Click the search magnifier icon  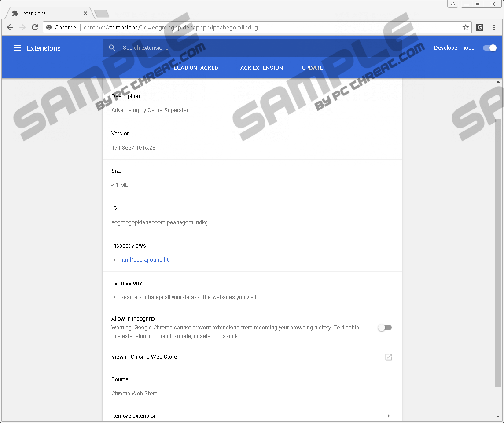pyautogui.click(x=112, y=48)
